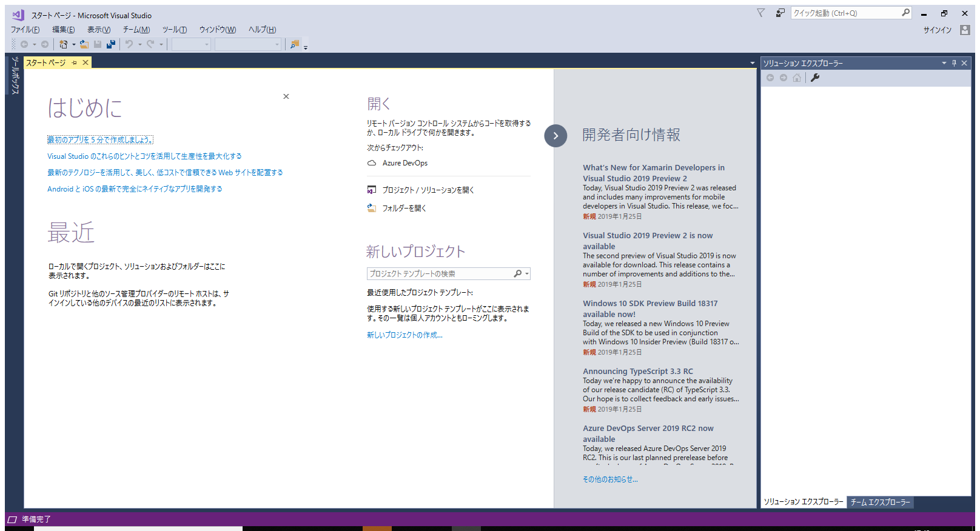Click the Undo toolbar icon
This screenshot has height=531, width=980.
click(129, 44)
